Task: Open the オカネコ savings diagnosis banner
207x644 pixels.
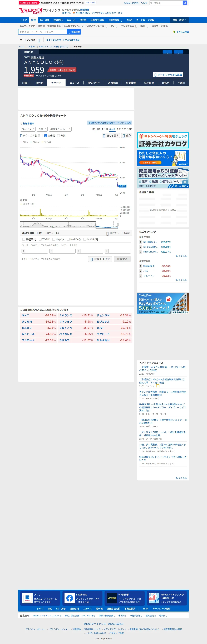Action: [163, 158]
